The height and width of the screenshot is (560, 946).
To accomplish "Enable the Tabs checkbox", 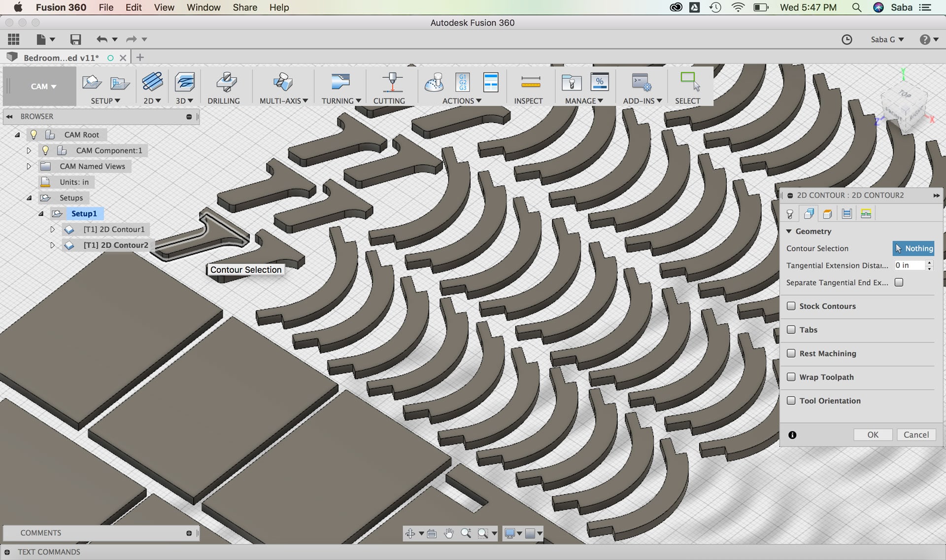I will click(x=791, y=329).
